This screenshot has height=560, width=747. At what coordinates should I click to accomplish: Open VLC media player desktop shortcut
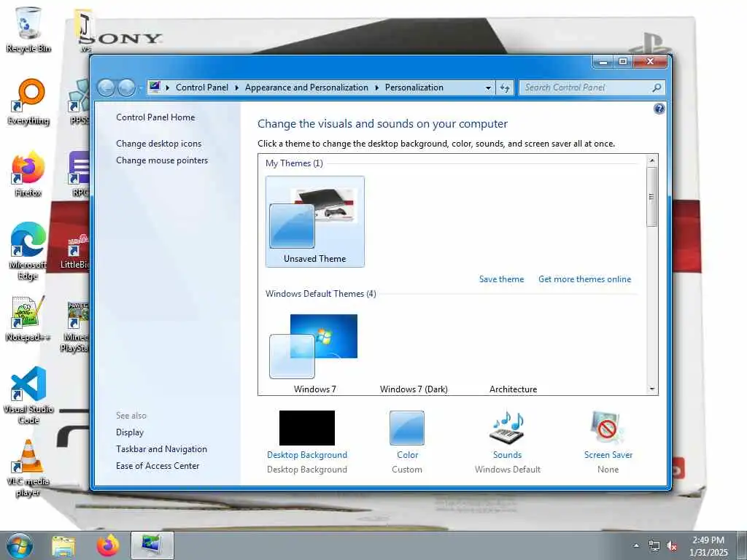tap(28, 468)
